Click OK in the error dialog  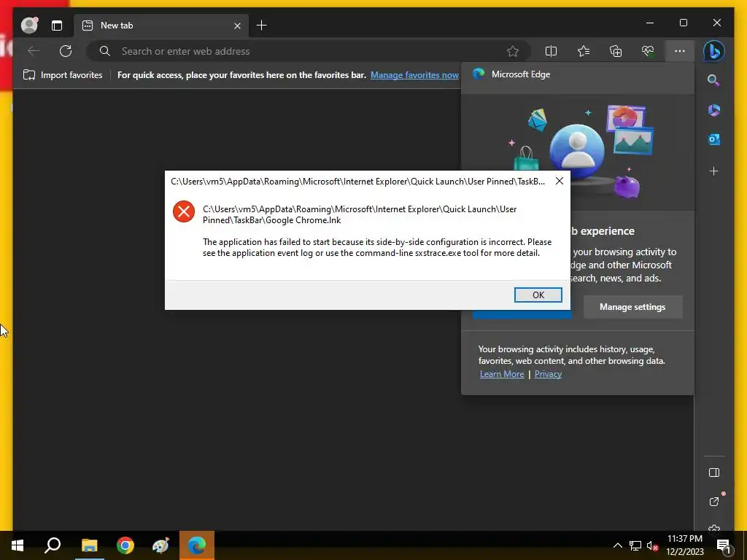tap(538, 295)
